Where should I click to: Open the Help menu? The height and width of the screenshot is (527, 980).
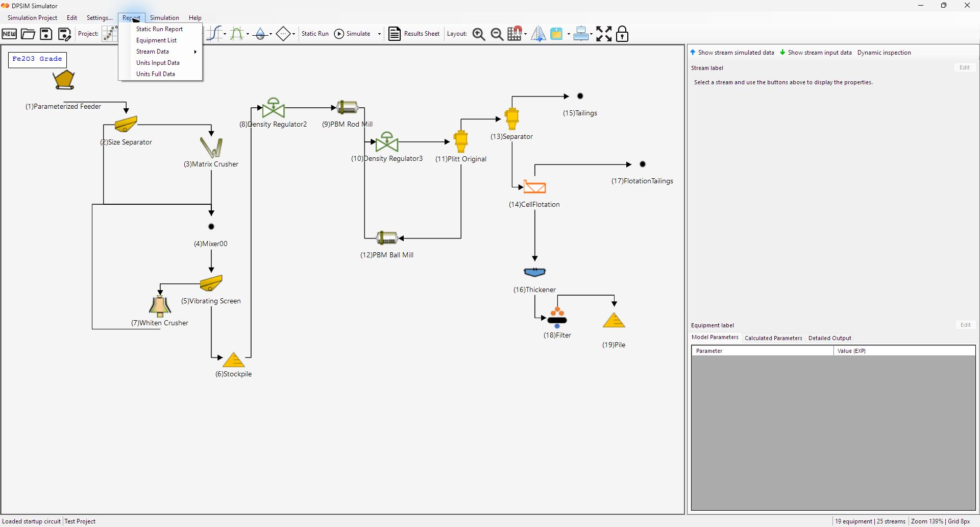click(195, 18)
